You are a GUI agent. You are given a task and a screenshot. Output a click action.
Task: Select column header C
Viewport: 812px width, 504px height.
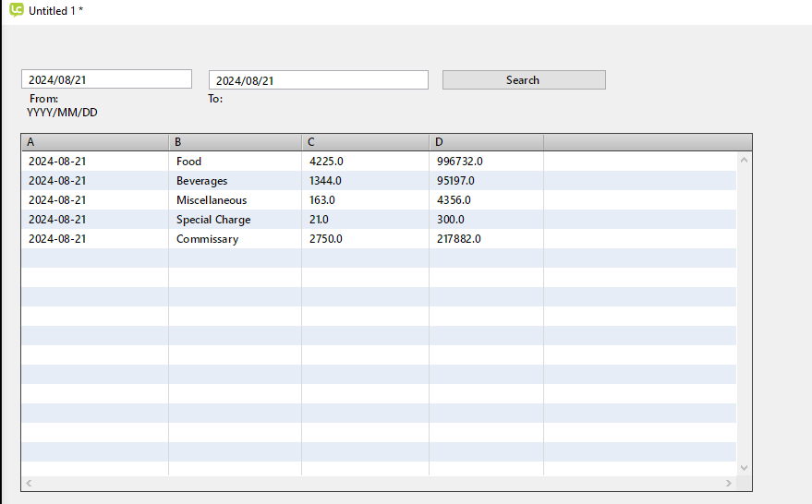pos(365,142)
